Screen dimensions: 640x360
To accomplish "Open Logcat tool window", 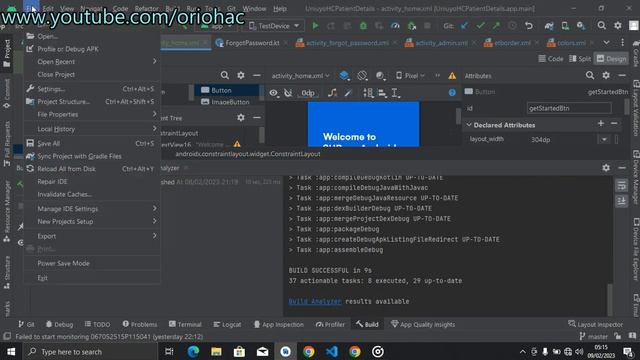I will 227,324.
